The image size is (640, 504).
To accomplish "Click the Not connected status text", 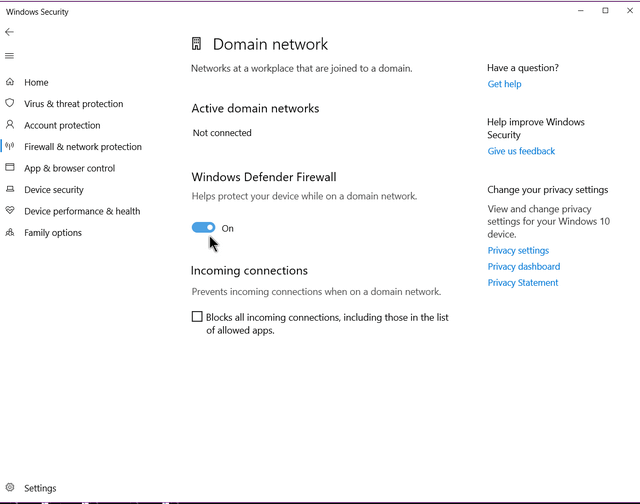I will click(x=222, y=133).
